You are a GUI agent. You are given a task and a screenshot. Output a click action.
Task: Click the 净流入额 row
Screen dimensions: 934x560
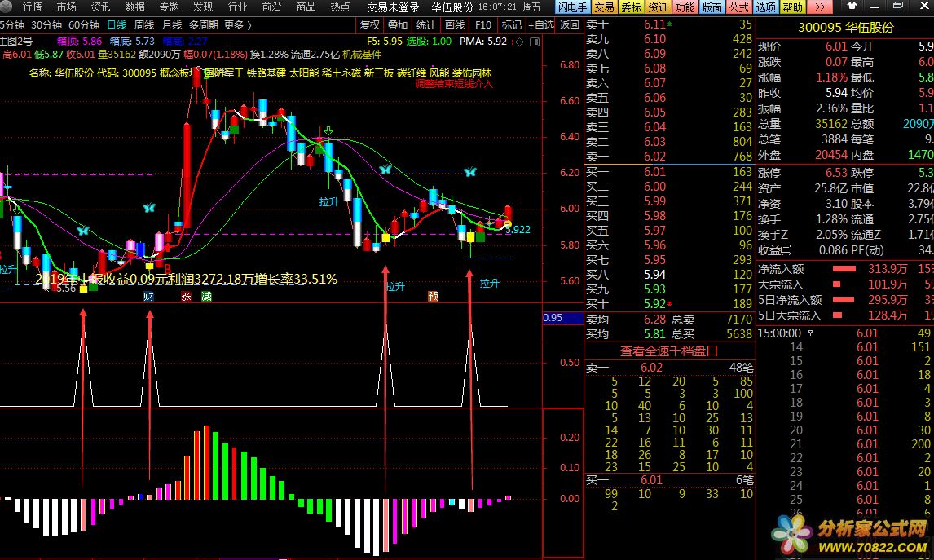846,269
